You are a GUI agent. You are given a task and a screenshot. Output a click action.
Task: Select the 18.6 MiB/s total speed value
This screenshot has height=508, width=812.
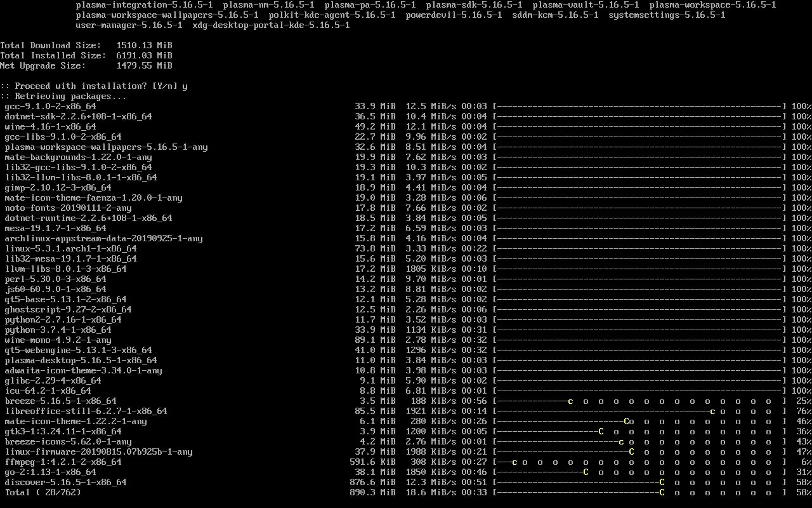(431, 493)
